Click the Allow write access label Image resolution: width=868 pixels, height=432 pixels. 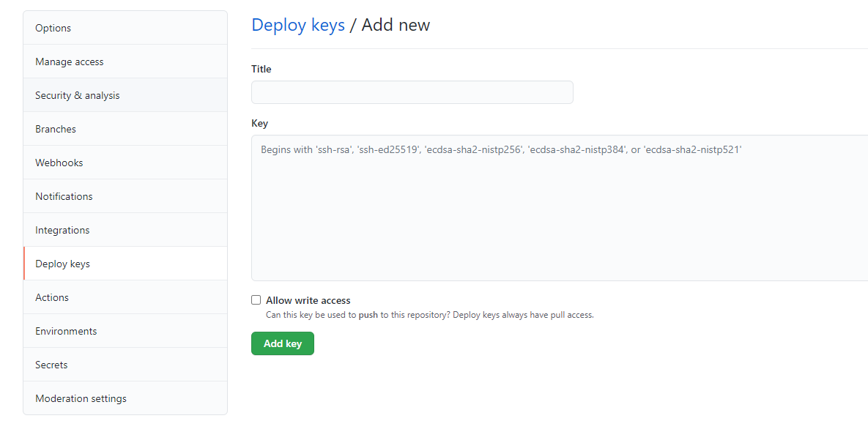[x=308, y=300]
